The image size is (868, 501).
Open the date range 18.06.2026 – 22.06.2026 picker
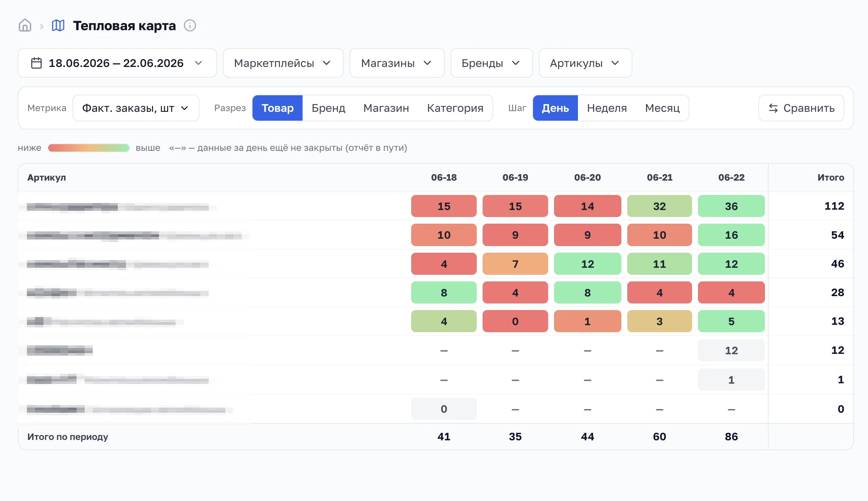click(x=117, y=63)
